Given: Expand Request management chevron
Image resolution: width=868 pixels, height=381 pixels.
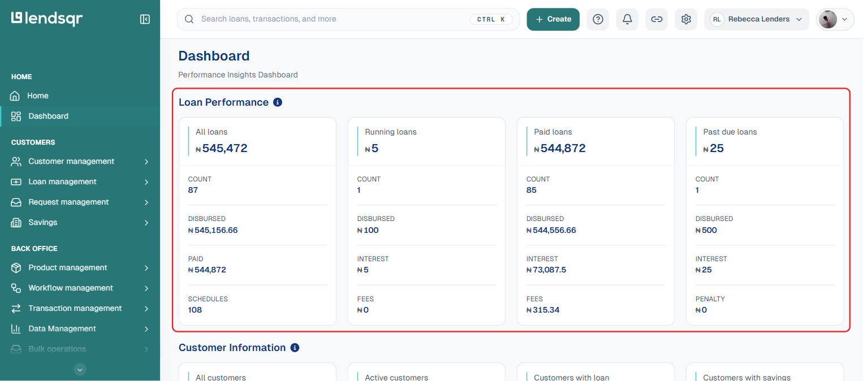Looking at the screenshot, I should pos(146,202).
